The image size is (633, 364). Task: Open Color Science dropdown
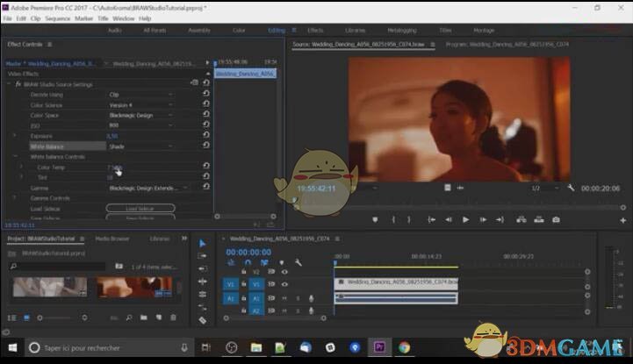click(x=140, y=104)
